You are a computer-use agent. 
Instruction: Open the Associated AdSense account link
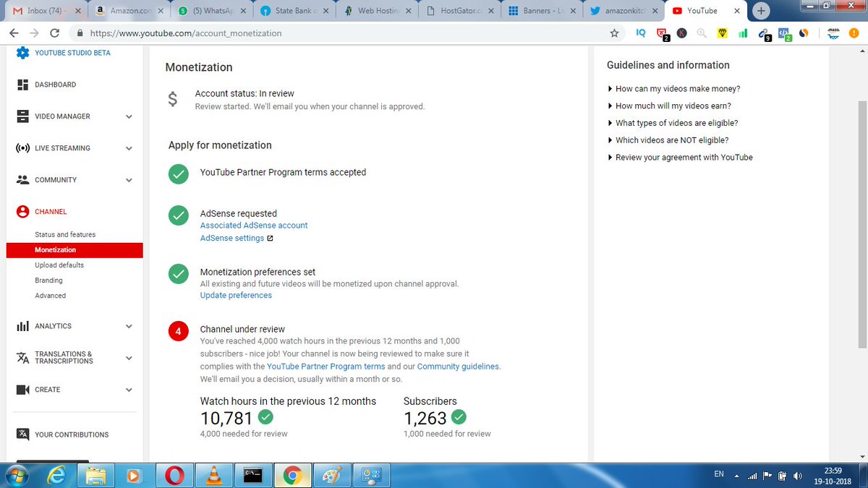pyautogui.click(x=254, y=226)
